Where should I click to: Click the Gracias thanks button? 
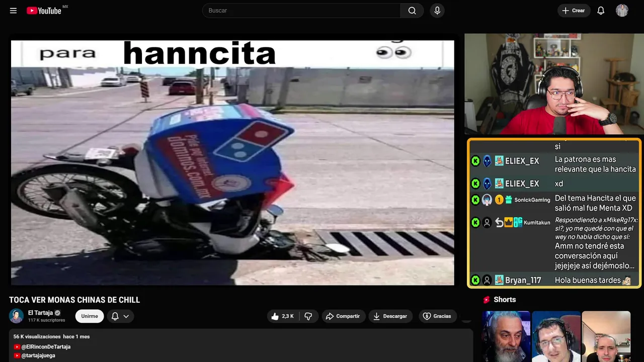click(437, 316)
